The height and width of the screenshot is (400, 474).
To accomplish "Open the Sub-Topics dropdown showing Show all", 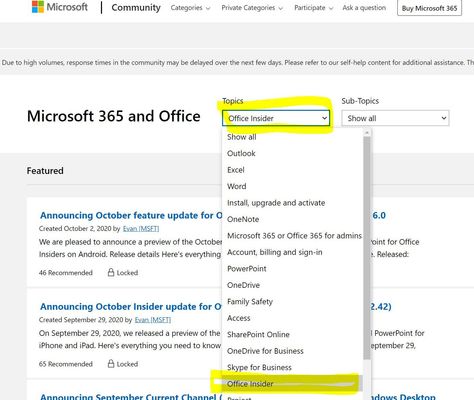I will 395,118.
